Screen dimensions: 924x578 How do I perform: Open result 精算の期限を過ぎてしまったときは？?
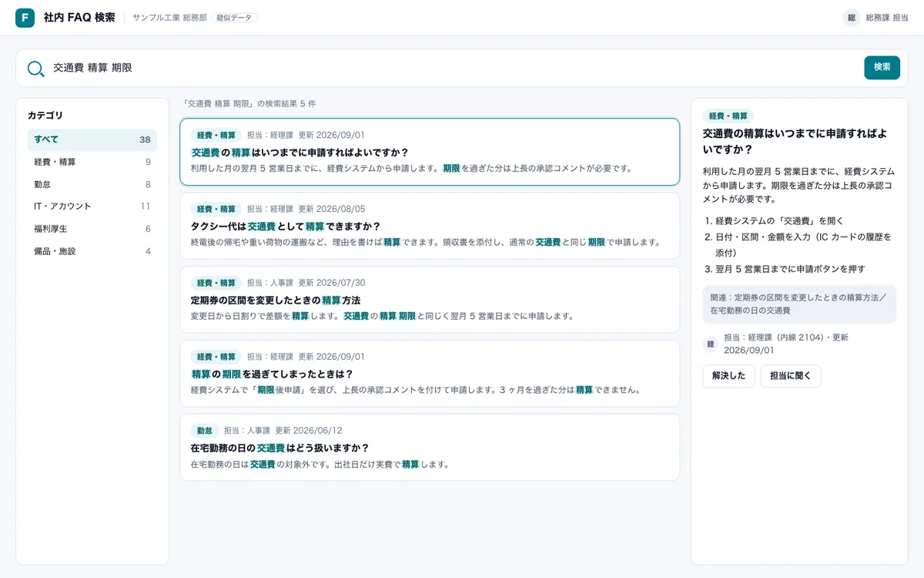[x=430, y=374]
